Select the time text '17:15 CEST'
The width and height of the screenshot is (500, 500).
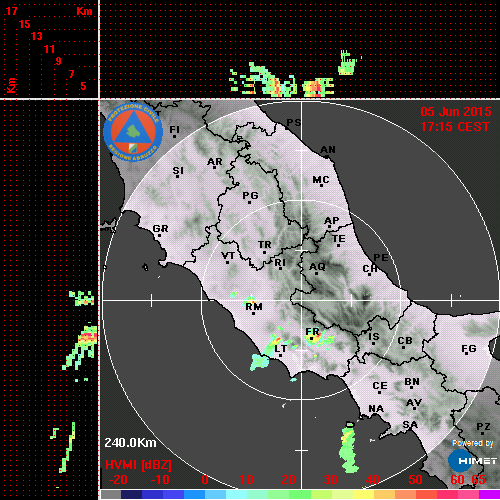point(455,127)
